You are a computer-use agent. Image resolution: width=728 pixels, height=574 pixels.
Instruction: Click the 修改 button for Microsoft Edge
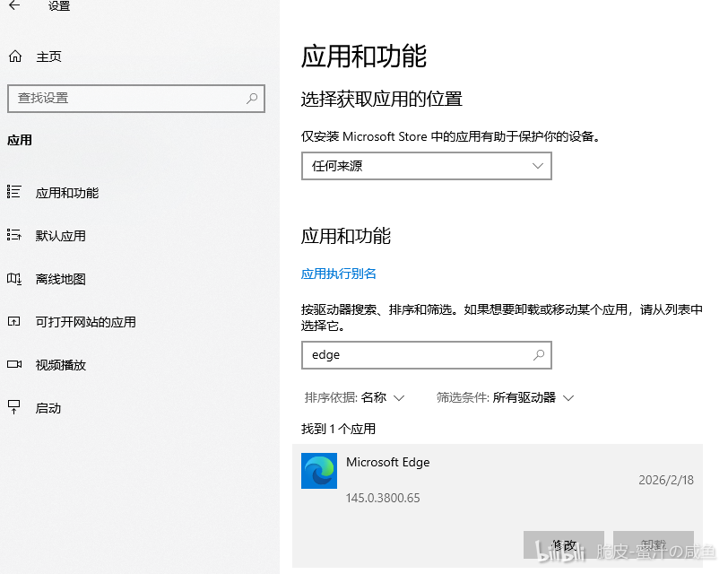click(x=564, y=544)
